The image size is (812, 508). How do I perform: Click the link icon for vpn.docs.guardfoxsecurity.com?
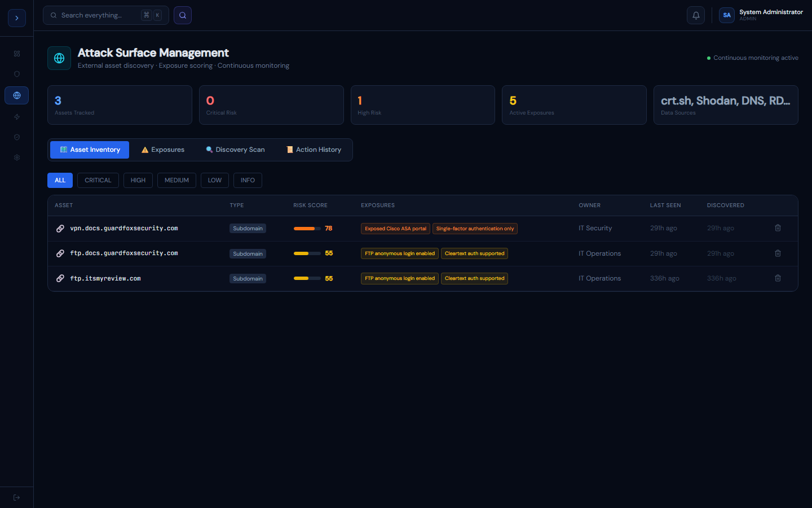[60, 229]
